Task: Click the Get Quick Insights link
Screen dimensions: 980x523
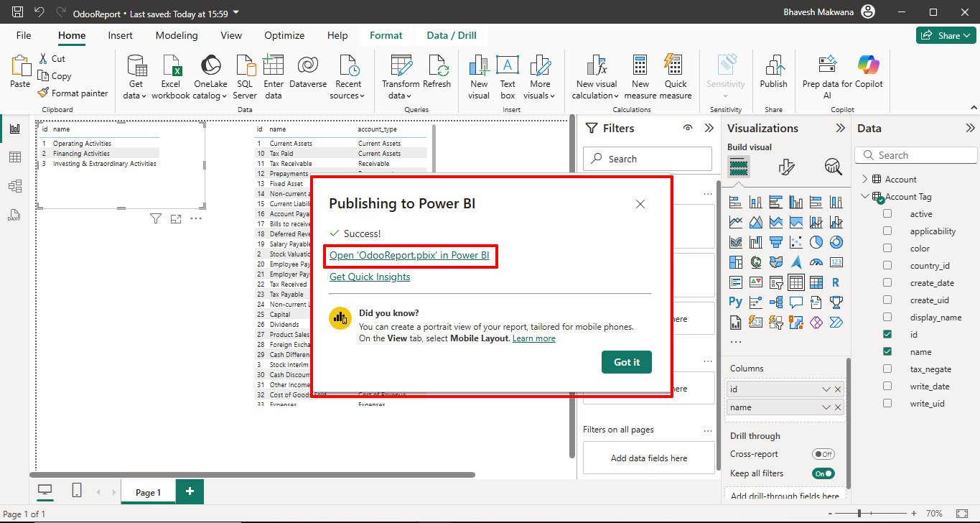Action: [x=370, y=277]
